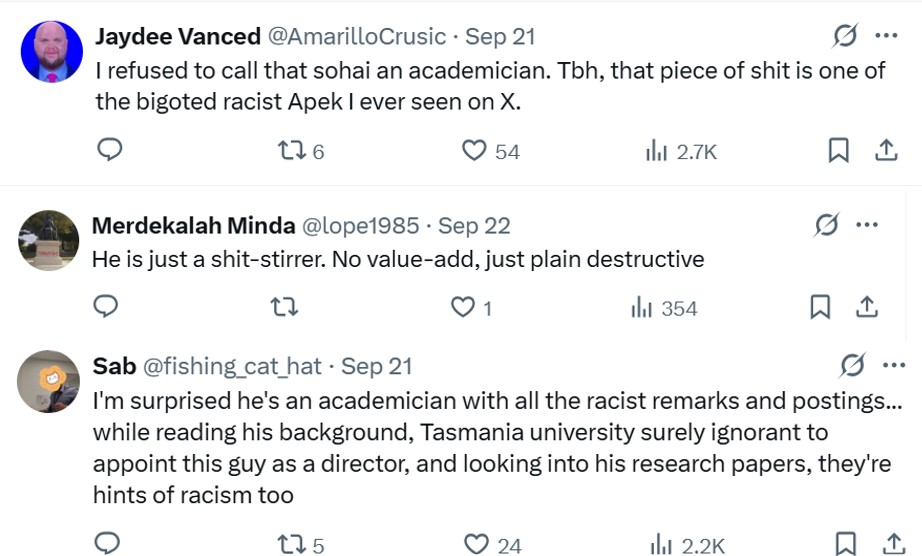Open Grok icon on Sab's post
This screenshot has width=922, height=556.
coord(852,365)
